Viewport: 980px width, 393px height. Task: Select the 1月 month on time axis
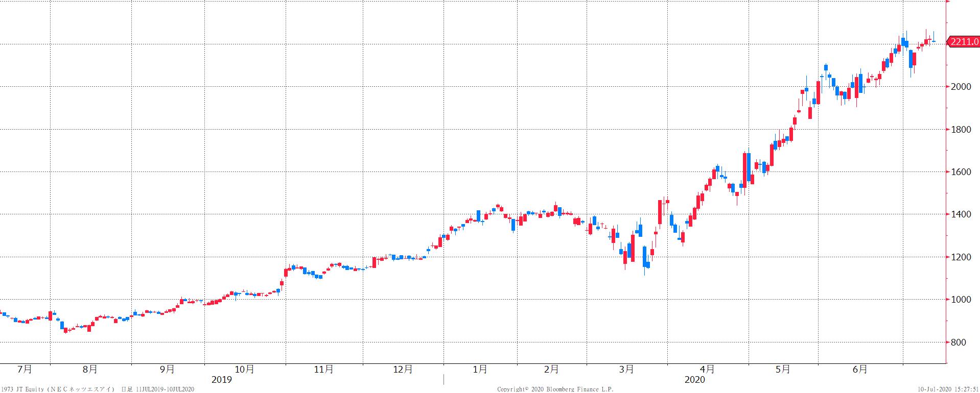(x=480, y=369)
